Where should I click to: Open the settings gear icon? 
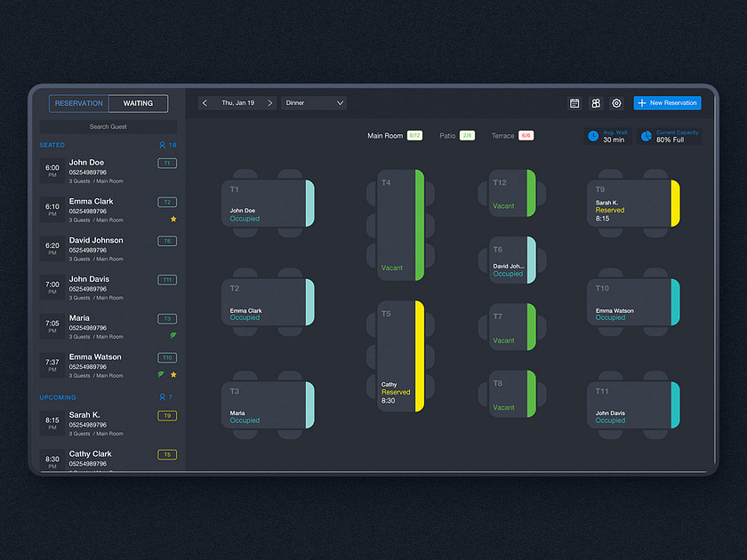[x=616, y=103]
